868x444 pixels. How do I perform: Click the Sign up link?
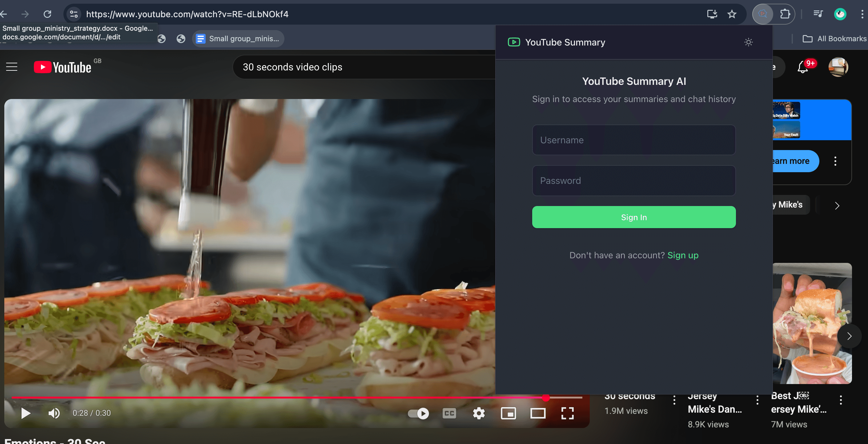click(x=683, y=255)
